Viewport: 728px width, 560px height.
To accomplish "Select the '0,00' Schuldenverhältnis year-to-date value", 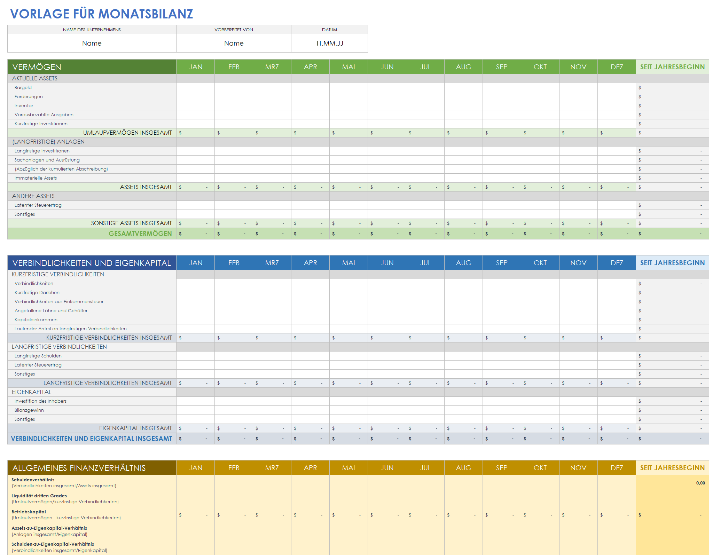I will pyautogui.click(x=700, y=483).
